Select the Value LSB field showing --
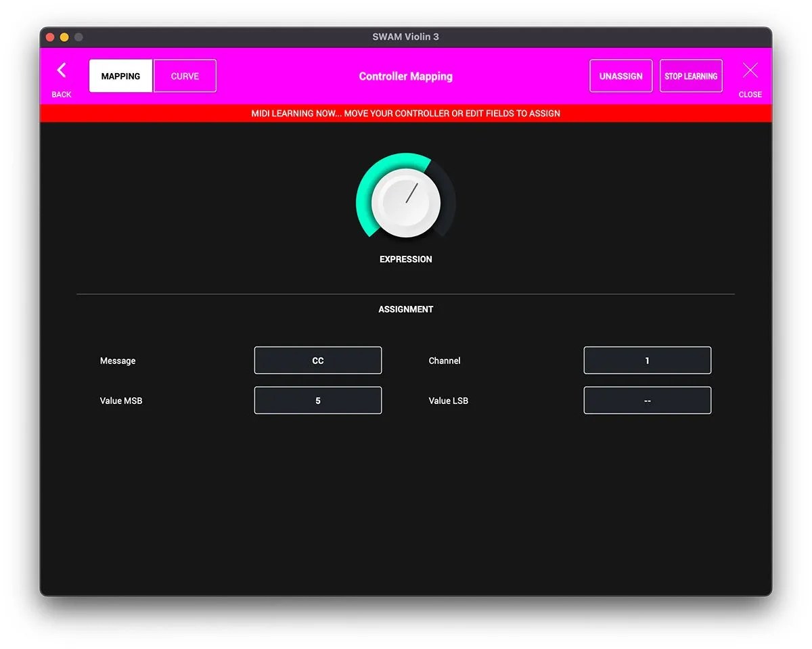 (648, 400)
